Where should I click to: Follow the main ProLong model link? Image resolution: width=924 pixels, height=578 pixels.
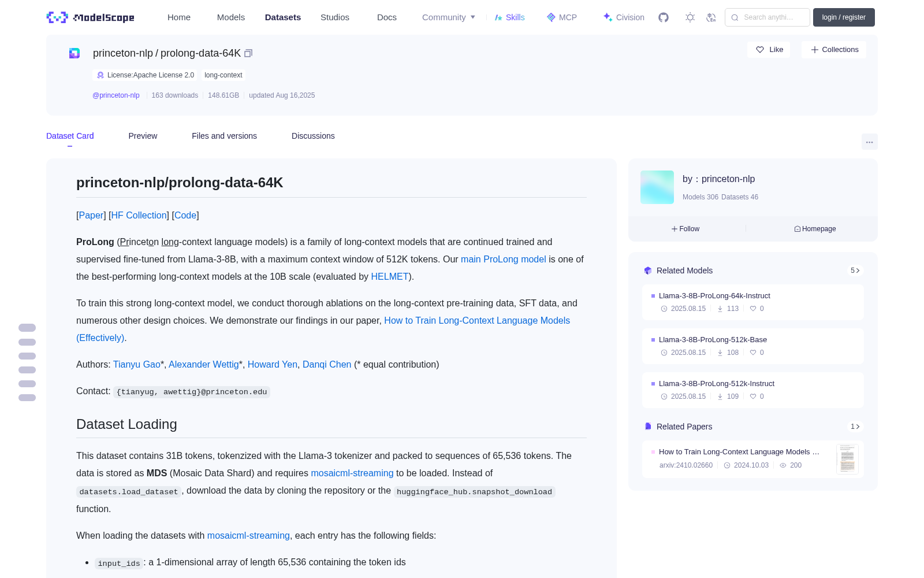504,259
